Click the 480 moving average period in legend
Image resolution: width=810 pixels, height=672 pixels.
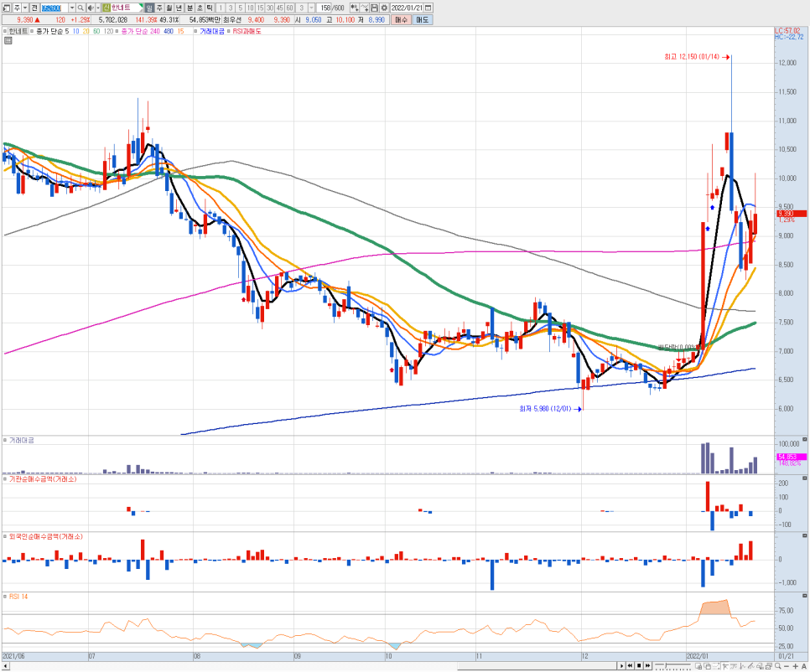169,32
